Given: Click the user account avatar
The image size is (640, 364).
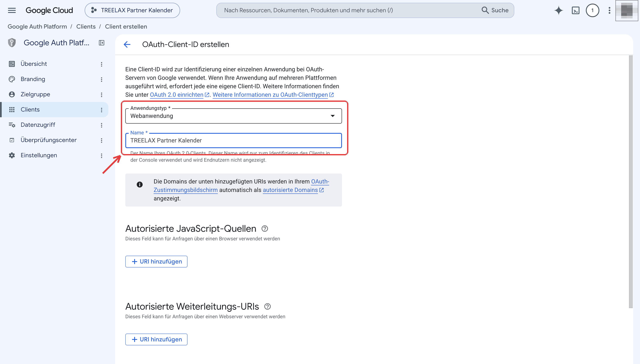Looking at the screenshot, I should point(627,10).
